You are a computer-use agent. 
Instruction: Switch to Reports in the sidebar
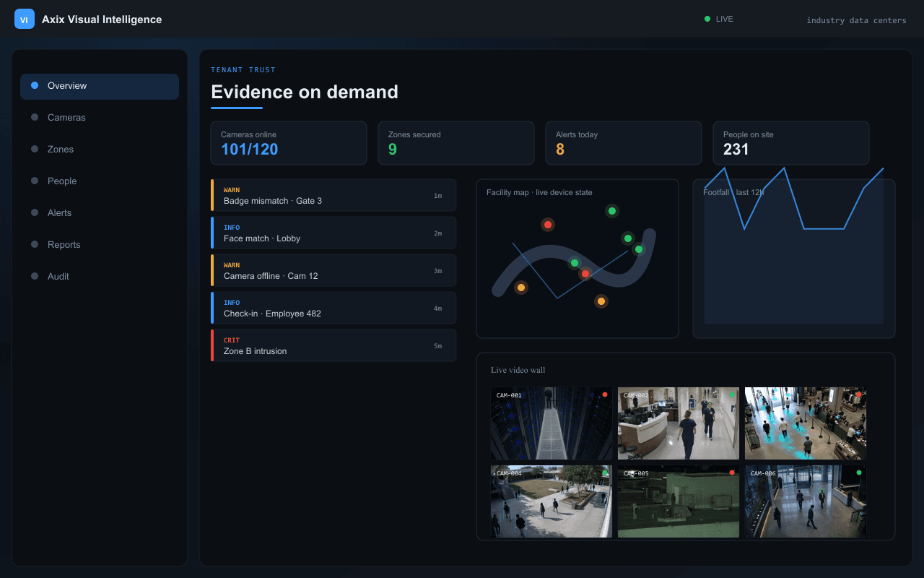pyautogui.click(x=100, y=245)
